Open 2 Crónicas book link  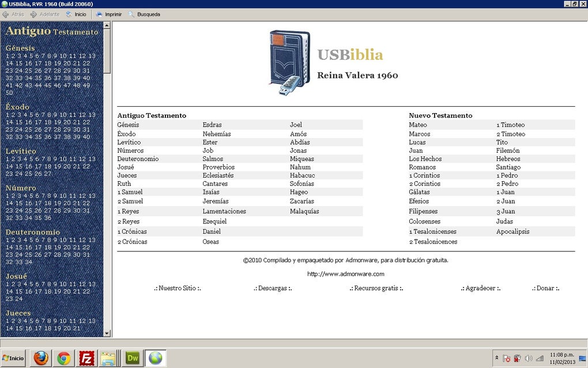pyautogui.click(x=133, y=242)
